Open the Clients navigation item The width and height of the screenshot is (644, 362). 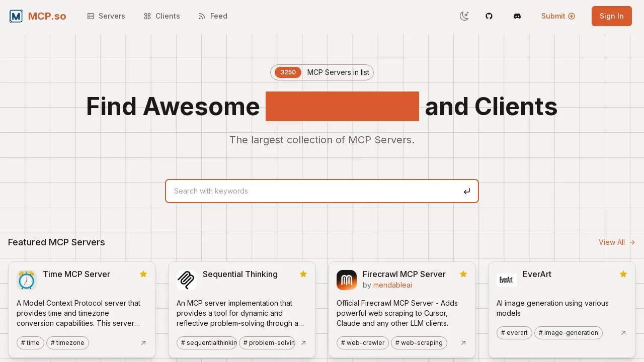coord(162,16)
